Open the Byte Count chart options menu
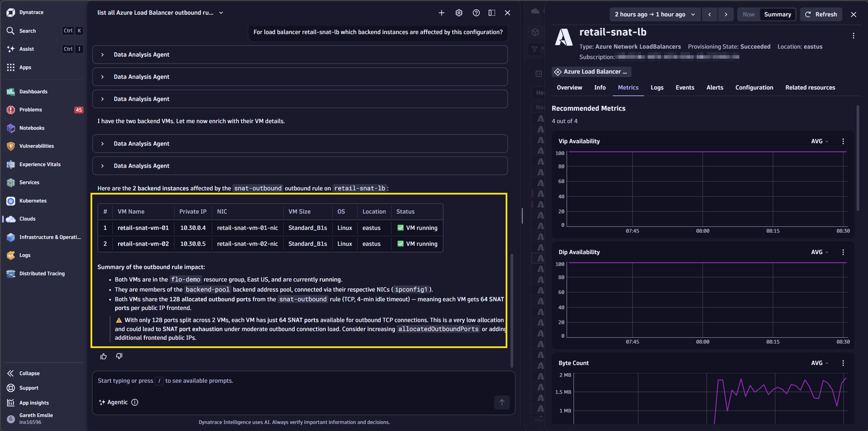 (x=843, y=363)
